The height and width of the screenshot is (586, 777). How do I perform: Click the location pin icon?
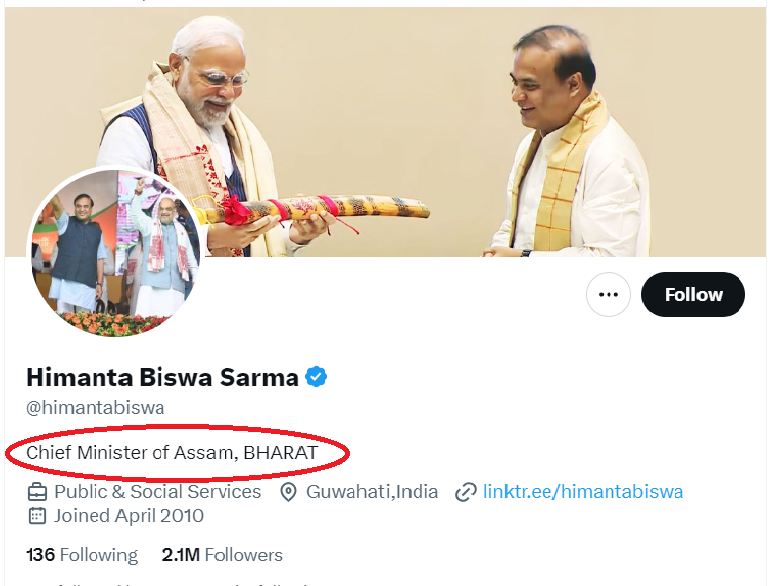pos(289,492)
